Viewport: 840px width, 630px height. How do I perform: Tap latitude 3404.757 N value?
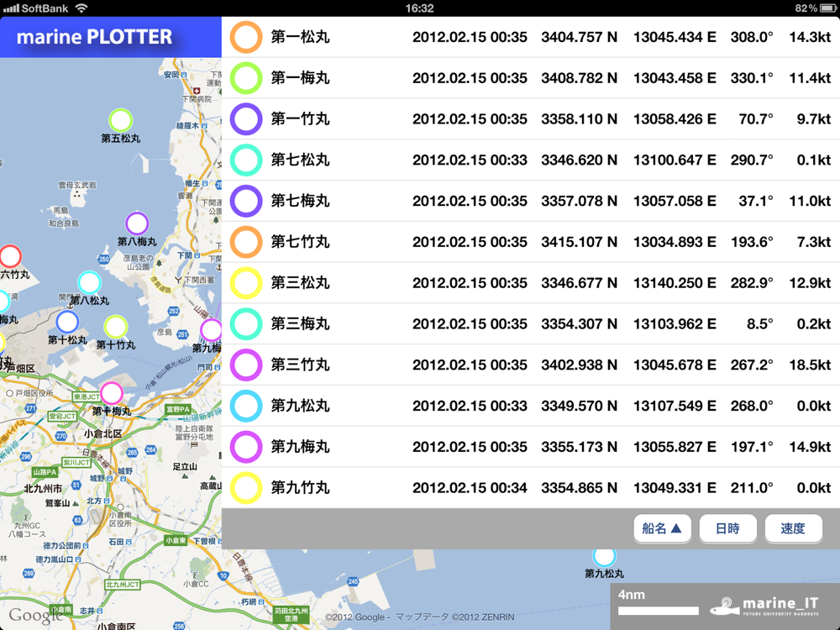tap(579, 38)
